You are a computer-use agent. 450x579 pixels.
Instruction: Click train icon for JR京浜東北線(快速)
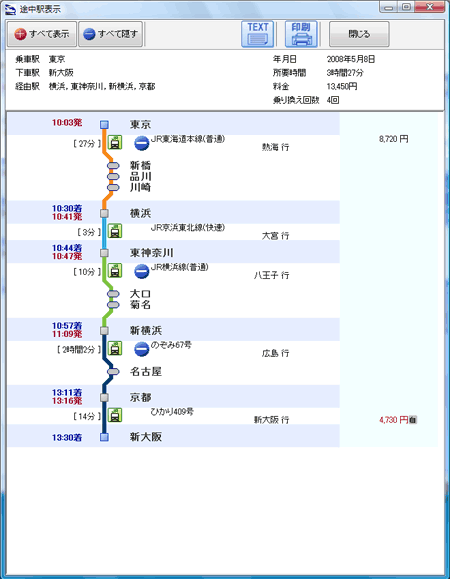tap(115, 231)
